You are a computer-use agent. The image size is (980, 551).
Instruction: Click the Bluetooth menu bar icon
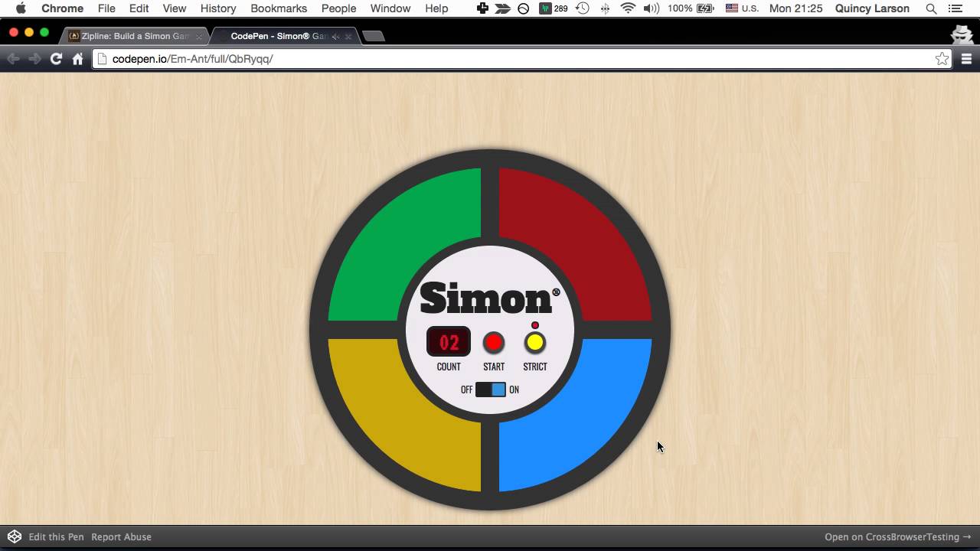[x=605, y=8]
